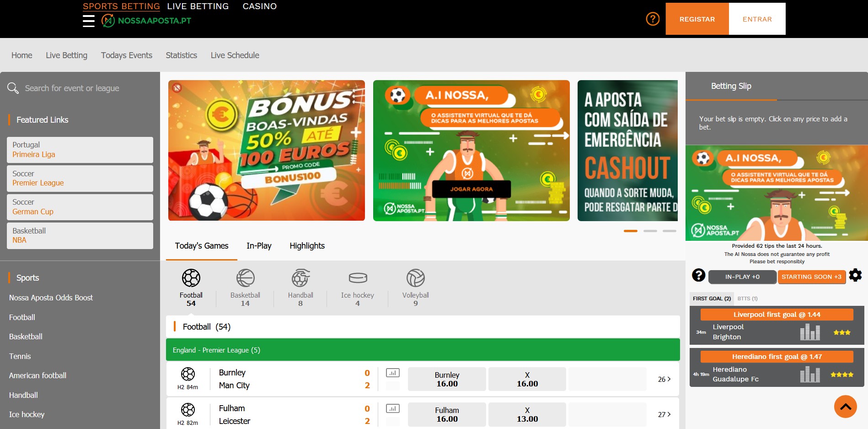Collapse the England - Premier League section
868x429 pixels.
point(423,350)
